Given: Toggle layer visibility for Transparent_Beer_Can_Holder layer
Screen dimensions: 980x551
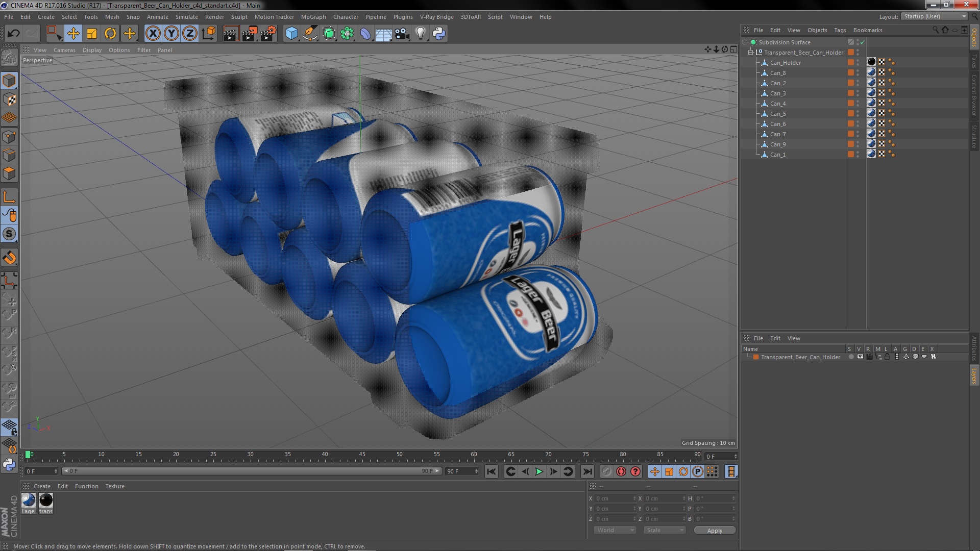Looking at the screenshot, I should (860, 357).
